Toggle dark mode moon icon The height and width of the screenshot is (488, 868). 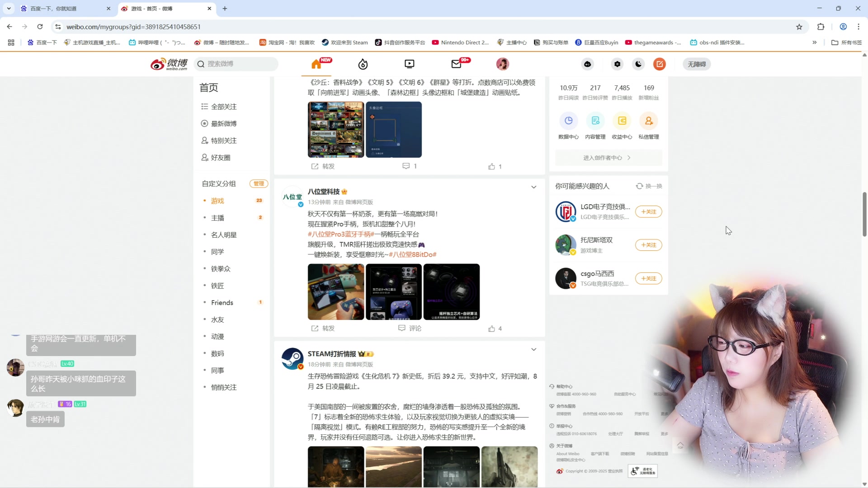(638, 64)
